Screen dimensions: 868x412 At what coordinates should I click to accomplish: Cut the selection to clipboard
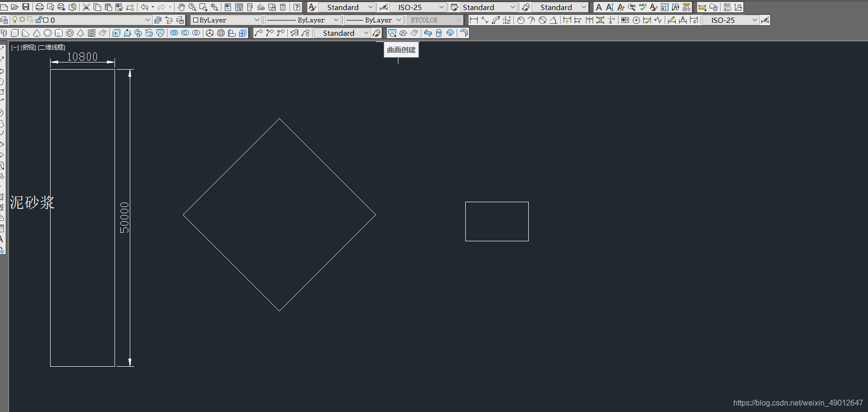click(x=86, y=7)
